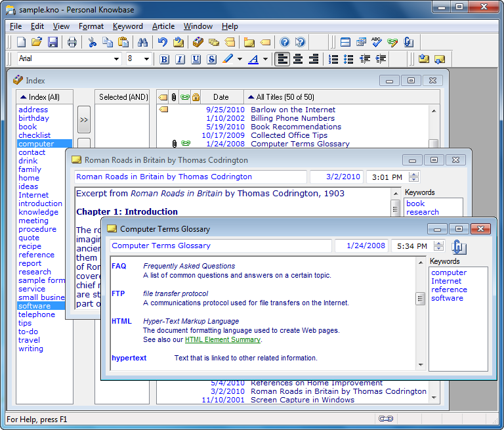Open the Arial font name dropdown
The image size is (504, 430).
(117, 59)
